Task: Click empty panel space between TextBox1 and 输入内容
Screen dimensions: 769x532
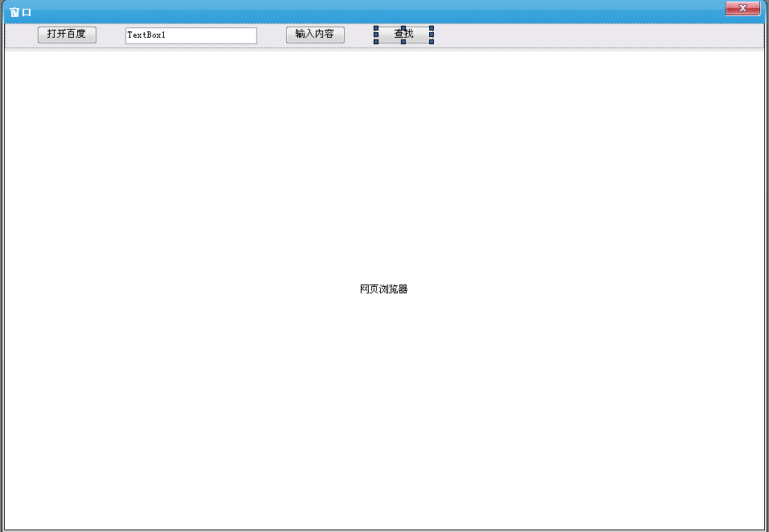Action: point(272,35)
